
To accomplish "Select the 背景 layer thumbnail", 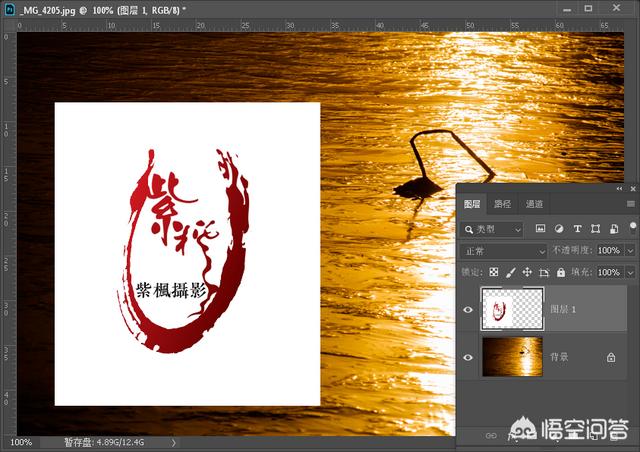I will (512, 356).
